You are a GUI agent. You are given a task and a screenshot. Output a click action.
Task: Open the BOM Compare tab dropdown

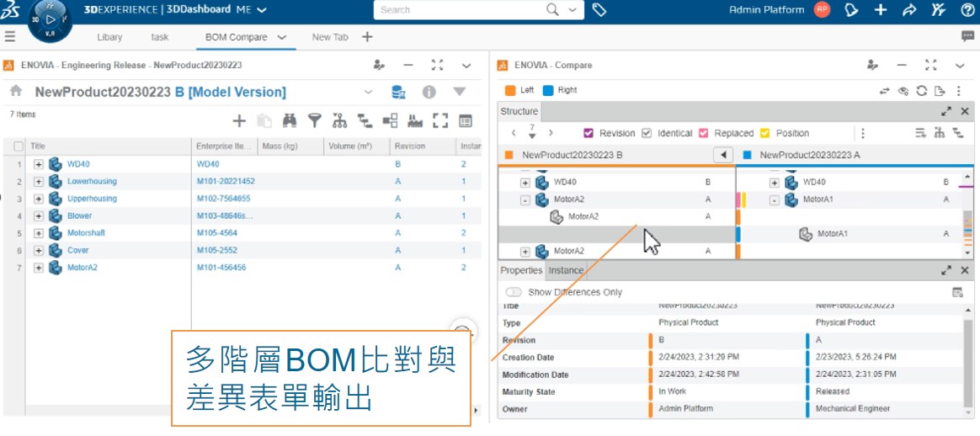[282, 37]
